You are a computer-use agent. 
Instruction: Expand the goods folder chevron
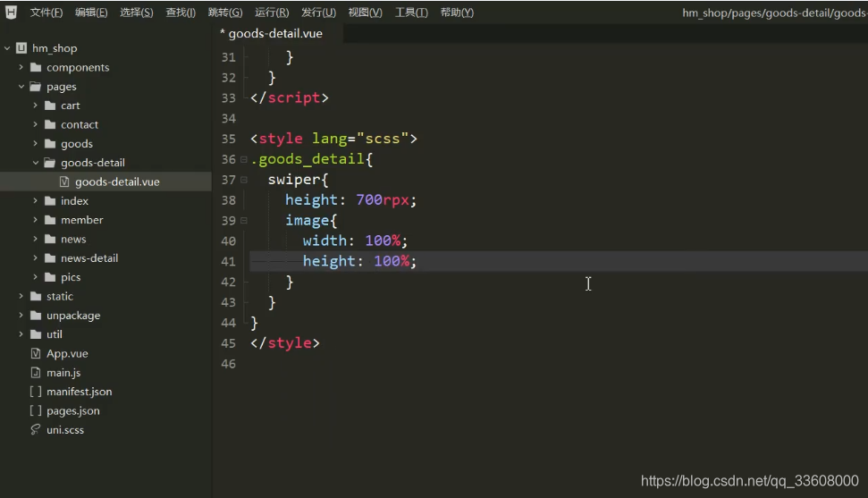coord(36,143)
